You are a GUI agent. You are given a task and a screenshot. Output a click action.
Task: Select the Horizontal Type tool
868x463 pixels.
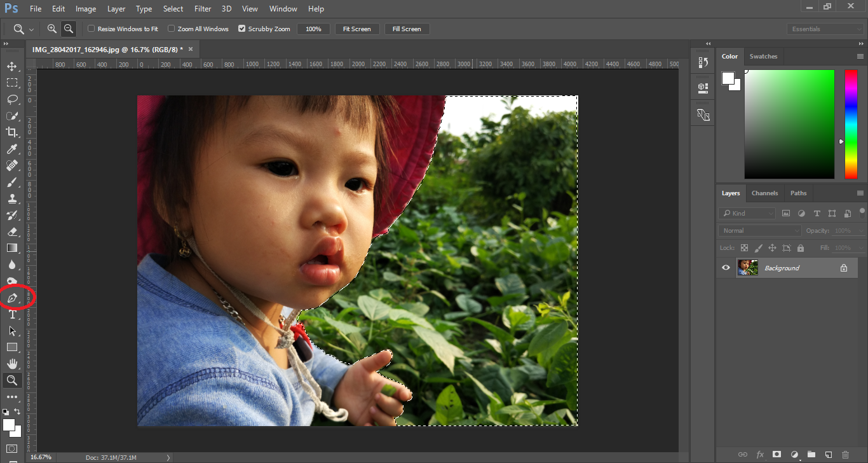pyautogui.click(x=12, y=314)
